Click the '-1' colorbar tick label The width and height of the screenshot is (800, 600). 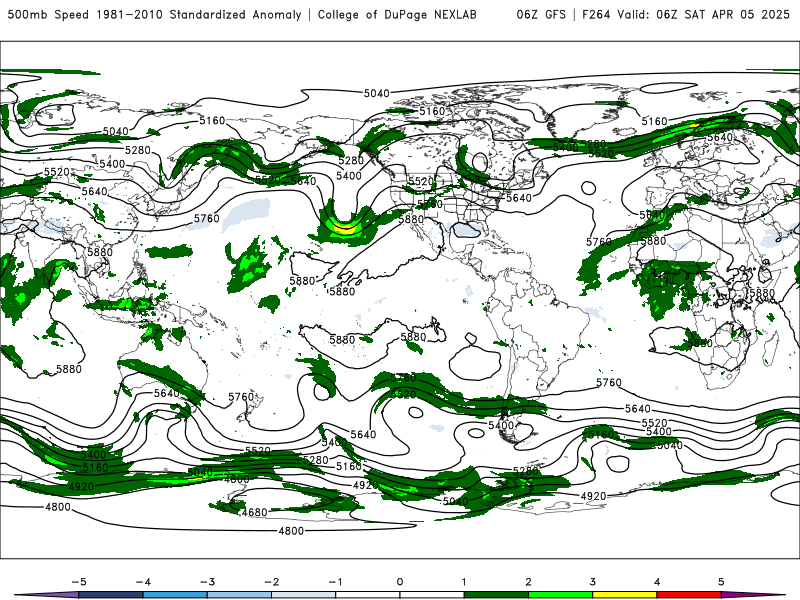335,582
